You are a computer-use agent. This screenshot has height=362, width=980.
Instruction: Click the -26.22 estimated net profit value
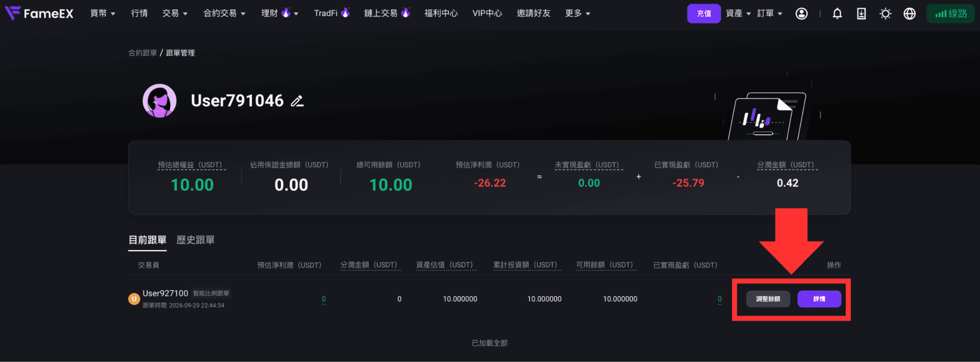tap(490, 183)
